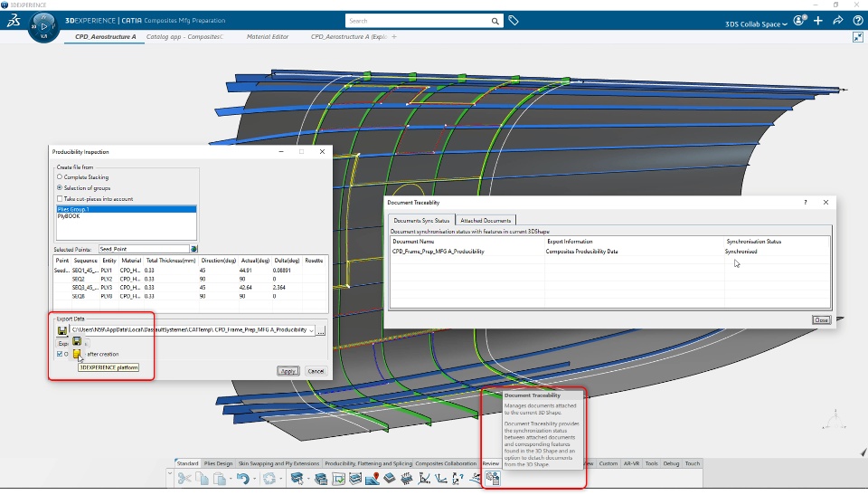
Task: Click the compass play button at top left
Action: pyautogui.click(x=43, y=26)
